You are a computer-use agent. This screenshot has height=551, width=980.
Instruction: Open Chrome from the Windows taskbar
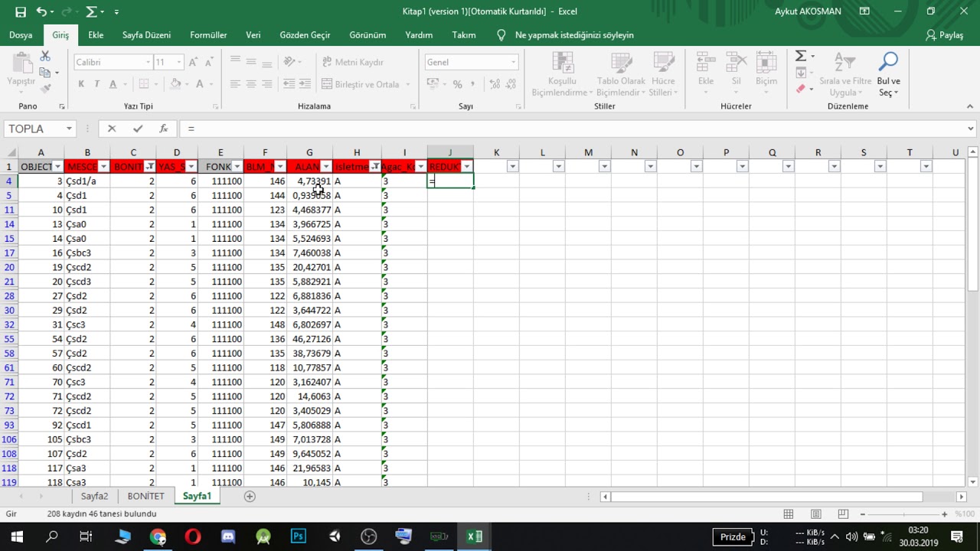click(158, 536)
